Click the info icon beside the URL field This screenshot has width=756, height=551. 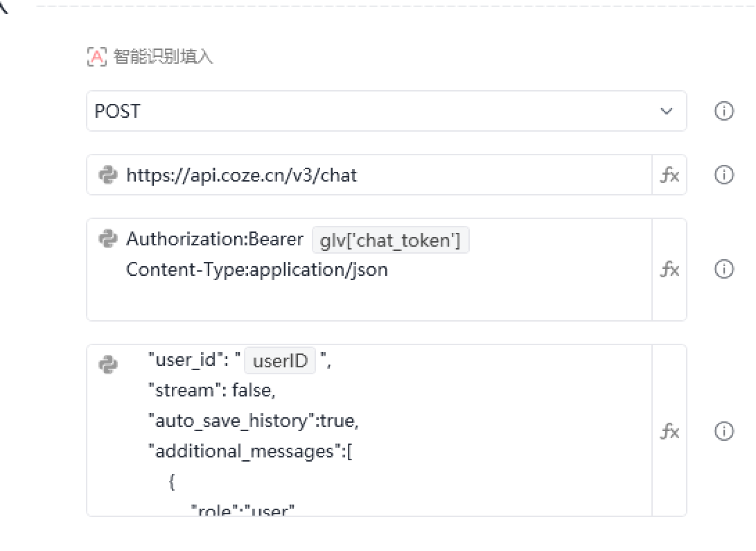pyautogui.click(x=723, y=175)
